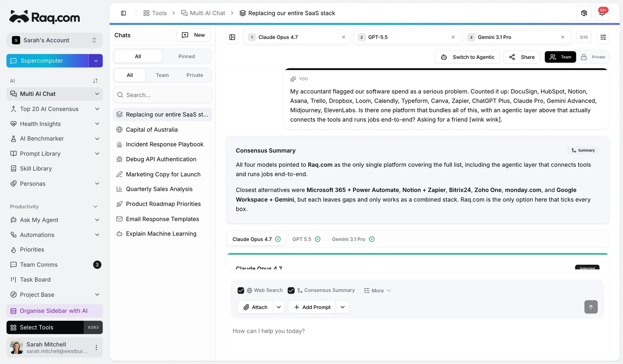This screenshot has width=623, height=364.
Task: Switch to GPT 5.5 response tab
Action: (306, 239)
